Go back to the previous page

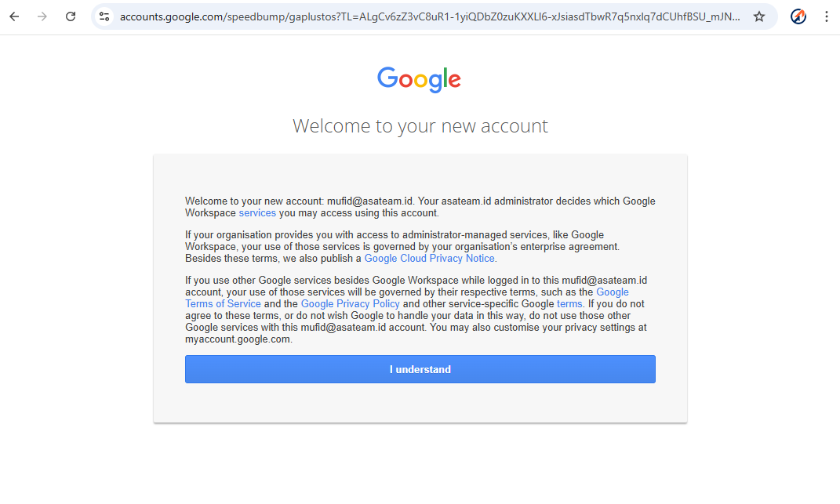pyautogui.click(x=14, y=16)
